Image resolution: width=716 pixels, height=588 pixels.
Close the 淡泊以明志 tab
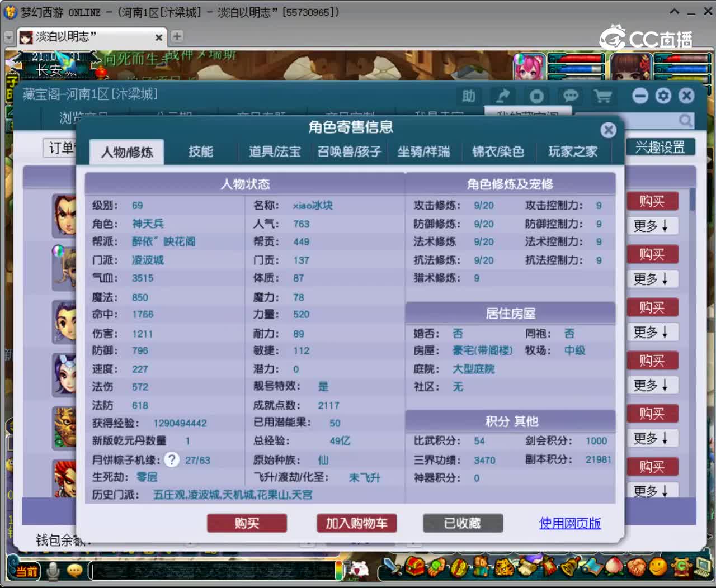pos(159,37)
